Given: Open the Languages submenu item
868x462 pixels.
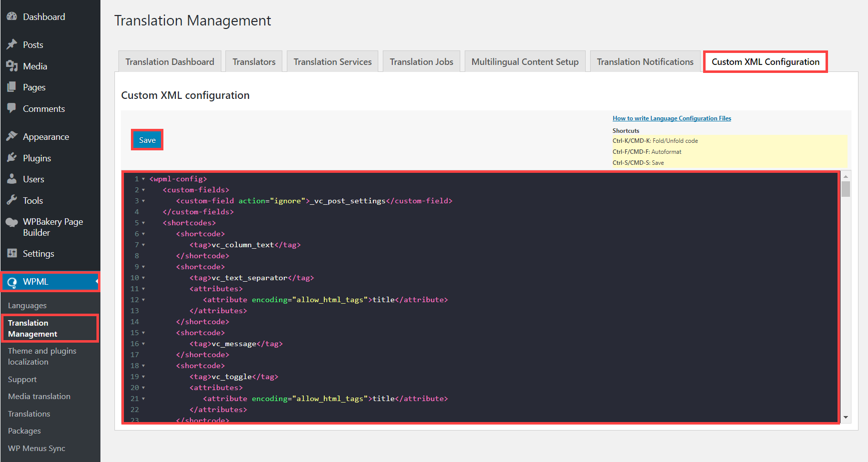Looking at the screenshot, I should [x=27, y=305].
